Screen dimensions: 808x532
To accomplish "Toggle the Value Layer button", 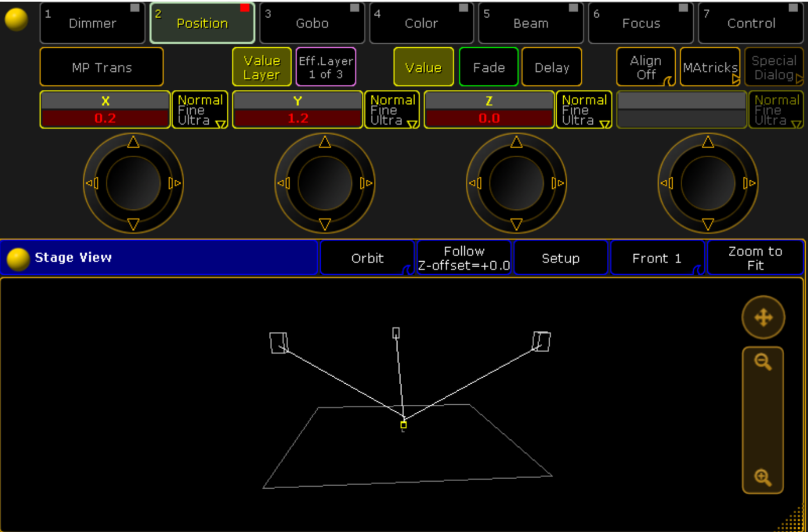I will [262, 67].
